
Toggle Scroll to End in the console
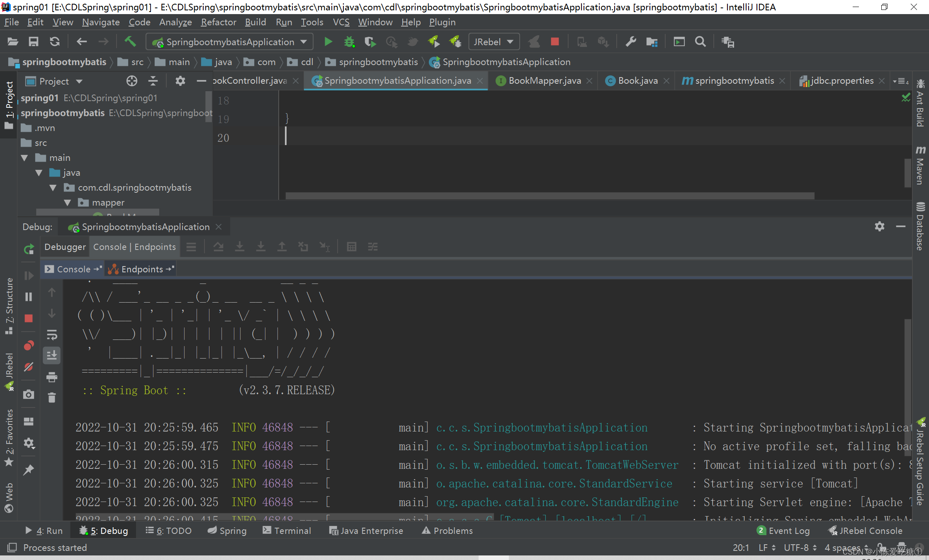coord(51,355)
